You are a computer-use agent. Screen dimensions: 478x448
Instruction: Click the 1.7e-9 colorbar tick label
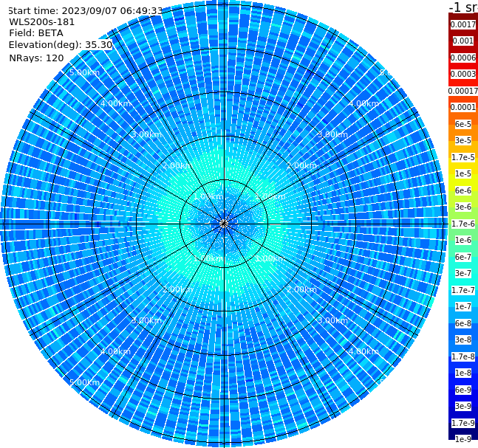pyautogui.click(x=463, y=423)
